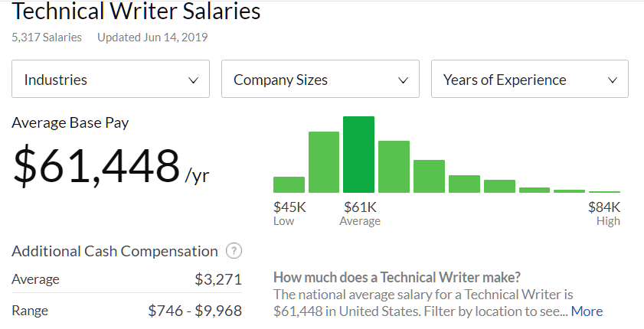
Task: Open the Years of Experience filter
Action: coord(529,80)
